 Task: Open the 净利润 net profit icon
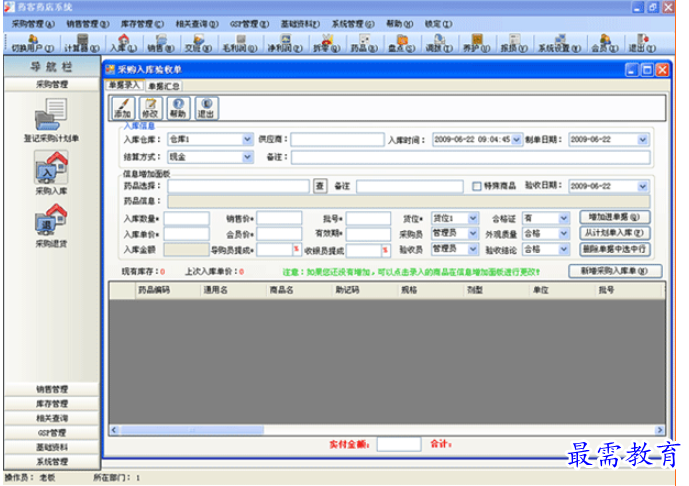(285, 44)
